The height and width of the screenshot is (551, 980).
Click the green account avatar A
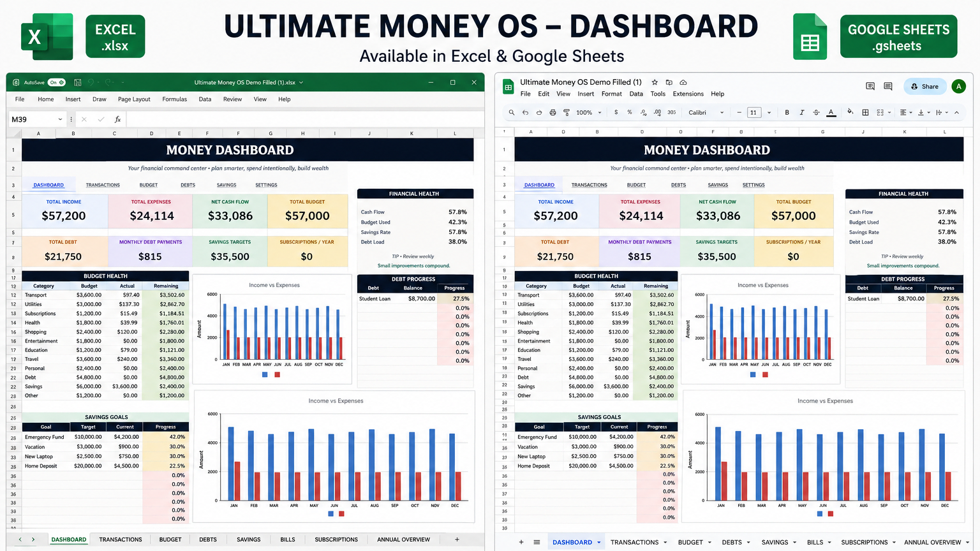pos(958,86)
